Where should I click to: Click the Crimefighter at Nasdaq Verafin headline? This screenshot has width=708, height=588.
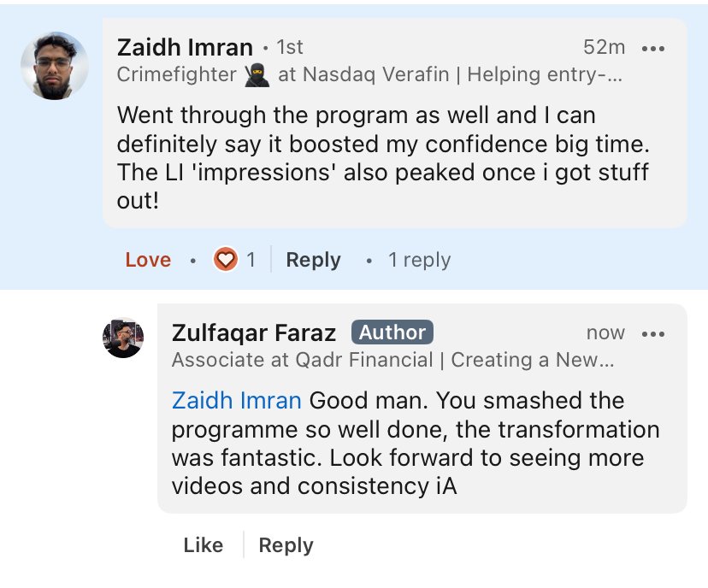(x=369, y=74)
